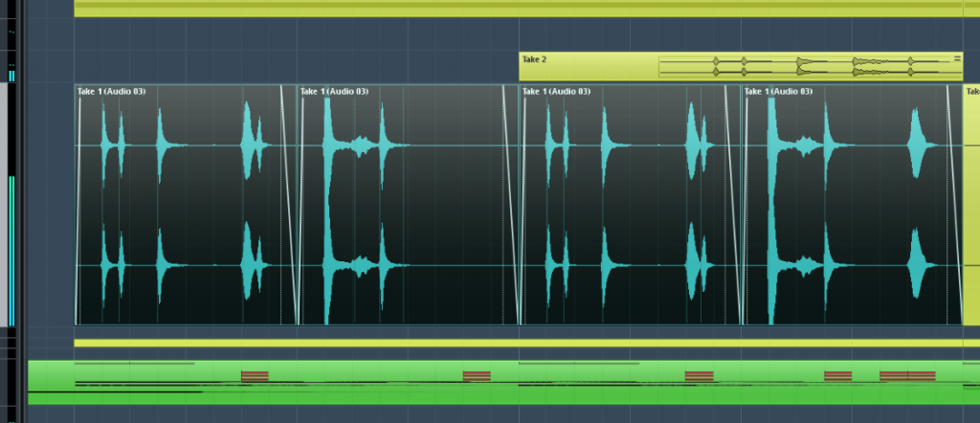
Task: Click the widest red MIDI note block
Action: pyautogui.click(x=907, y=376)
